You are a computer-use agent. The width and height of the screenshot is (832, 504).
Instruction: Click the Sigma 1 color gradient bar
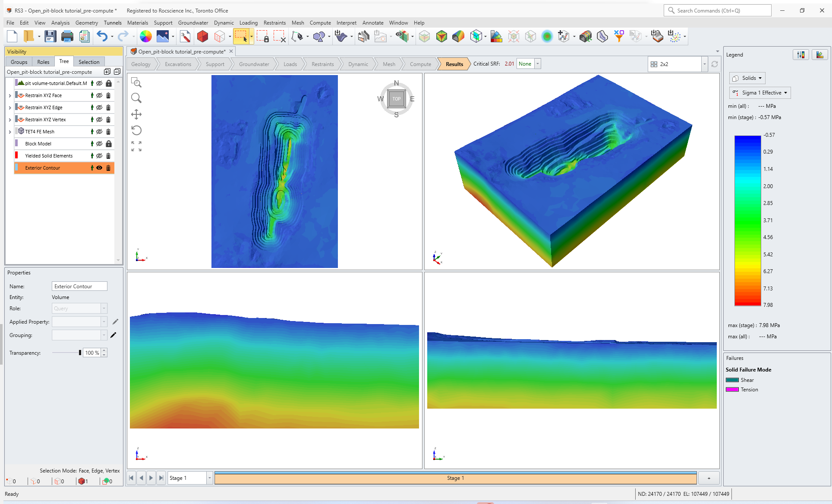tap(747, 220)
